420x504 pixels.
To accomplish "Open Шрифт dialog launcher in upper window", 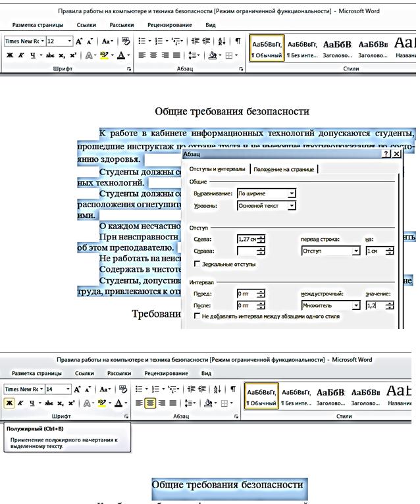I will pos(128,69).
